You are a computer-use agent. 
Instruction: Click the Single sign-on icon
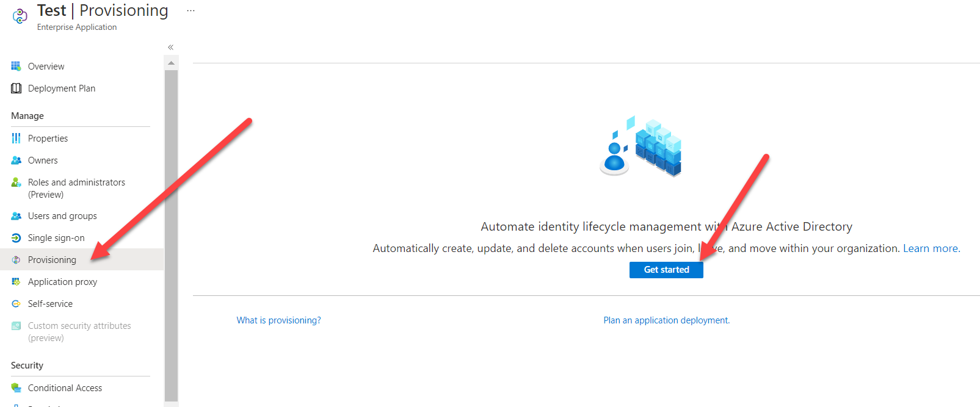coord(16,238)
